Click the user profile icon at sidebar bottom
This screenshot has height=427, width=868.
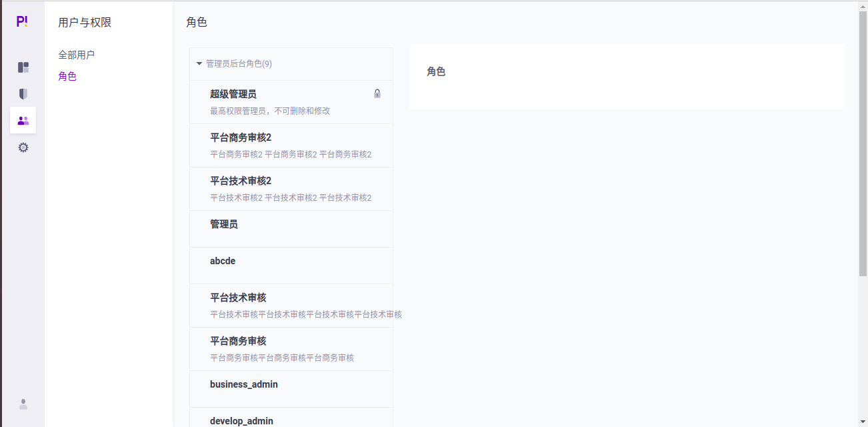point(23,404)
